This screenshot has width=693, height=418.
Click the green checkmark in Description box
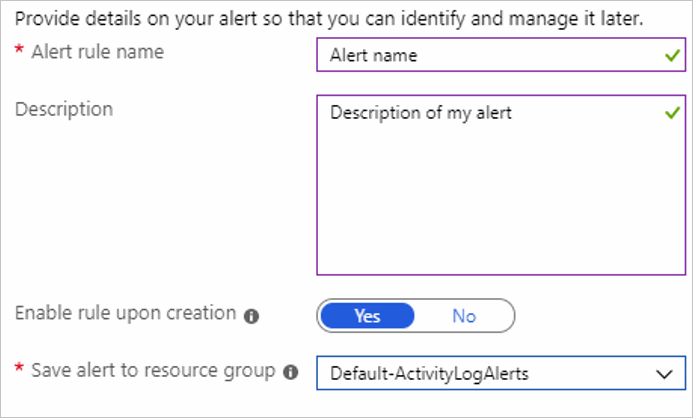click(x=671, y=113)
